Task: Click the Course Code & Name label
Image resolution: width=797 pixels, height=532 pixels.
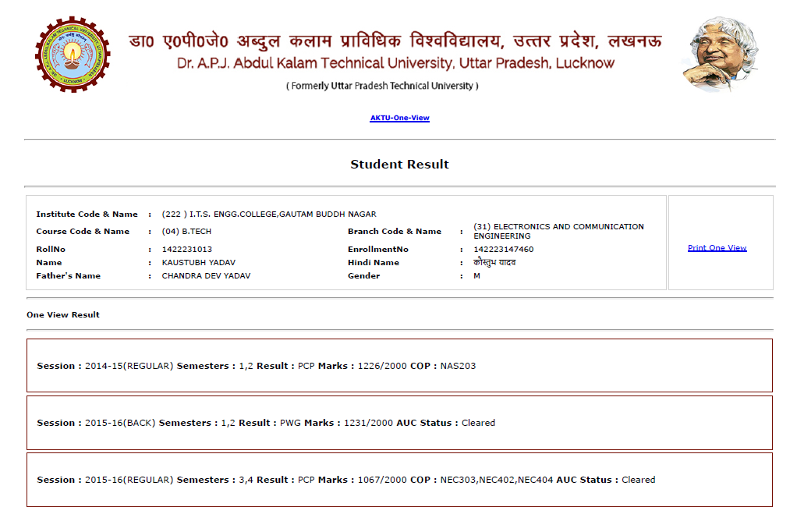Action: 83,232
